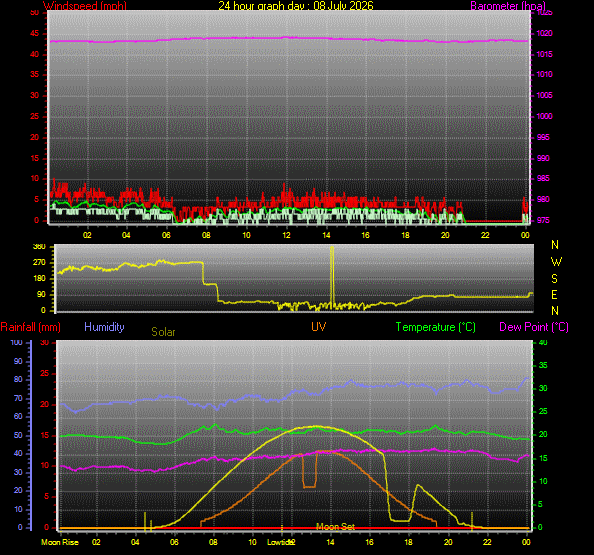Click the 22 hour tick on wind graph
594x555 pixels.
(485, 235)
